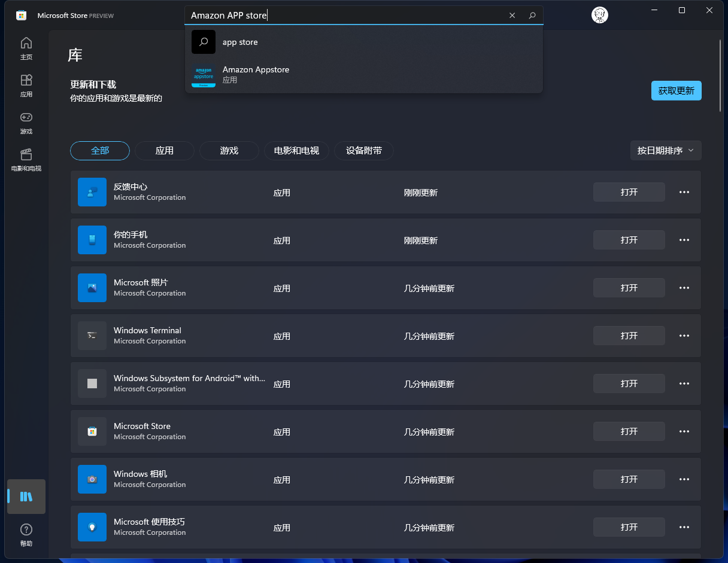The image size is (728, 563).
Task: Open more options for Microsoft 使用技巧
Action: coord(684,527)
